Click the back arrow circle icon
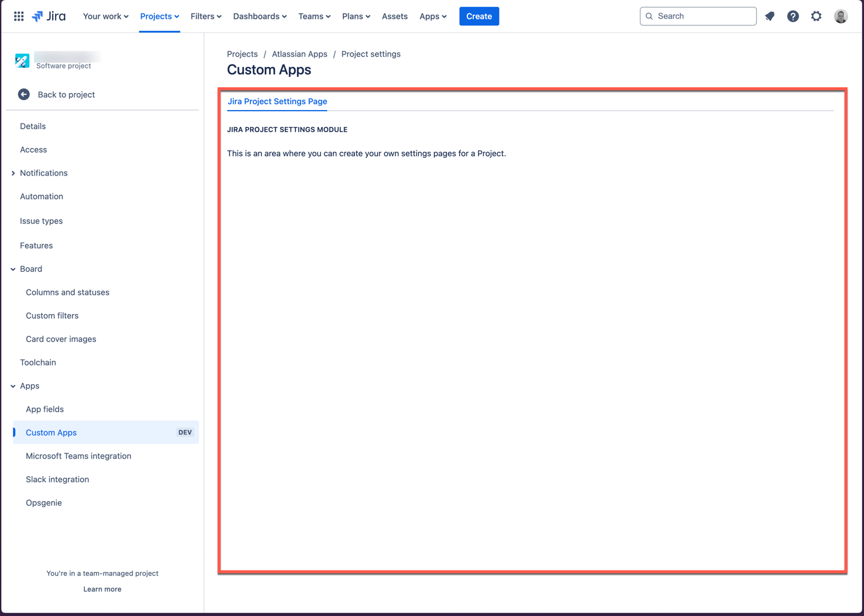The width and height of the screenshot is (864, 616). [24, 94]
